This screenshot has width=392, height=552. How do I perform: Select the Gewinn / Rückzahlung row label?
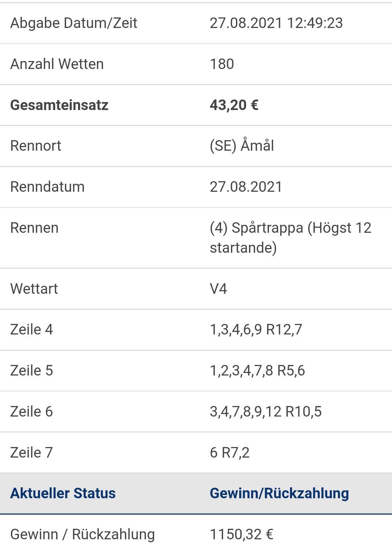pyautogui.click(x=82, y=535)
